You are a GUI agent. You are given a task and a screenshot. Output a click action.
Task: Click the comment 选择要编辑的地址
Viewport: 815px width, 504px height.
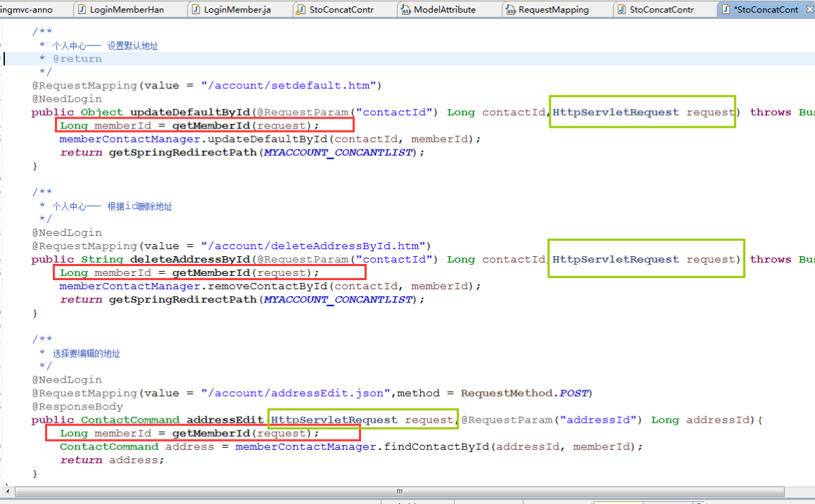coord(86,354)
